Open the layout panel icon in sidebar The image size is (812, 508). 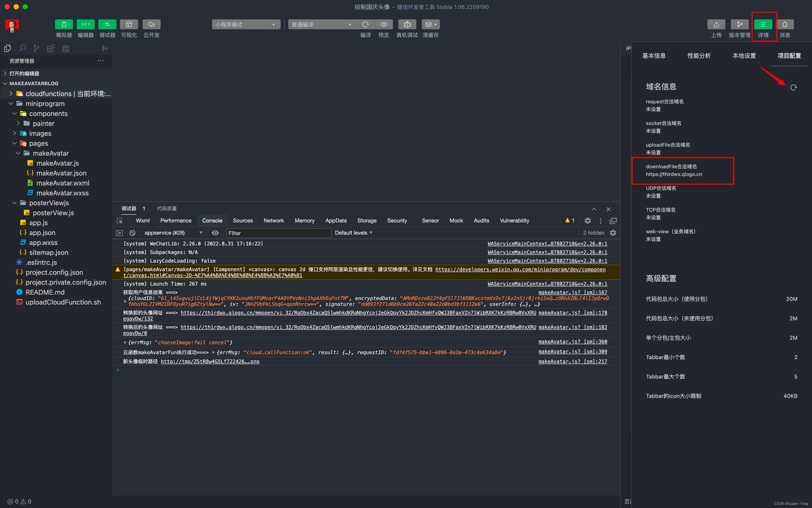point(66,48)
